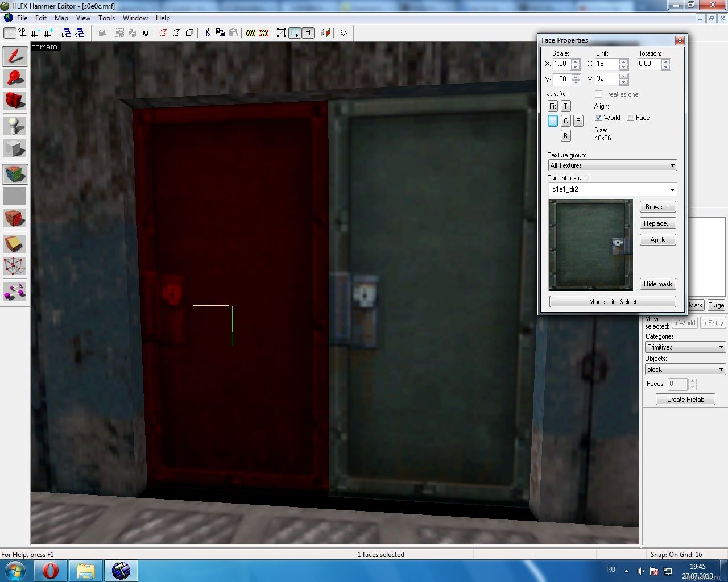Click the Save Window State toolbar icon
The height and width of the screenshot is (582, 728).
point(80,33)
